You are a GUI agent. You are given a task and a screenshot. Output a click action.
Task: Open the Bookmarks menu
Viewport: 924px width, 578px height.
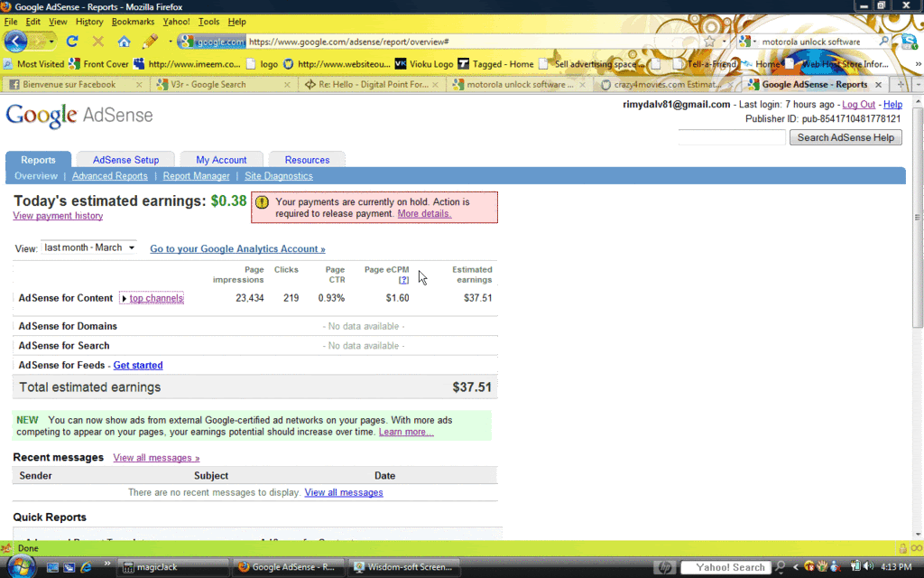click(133, 22)
